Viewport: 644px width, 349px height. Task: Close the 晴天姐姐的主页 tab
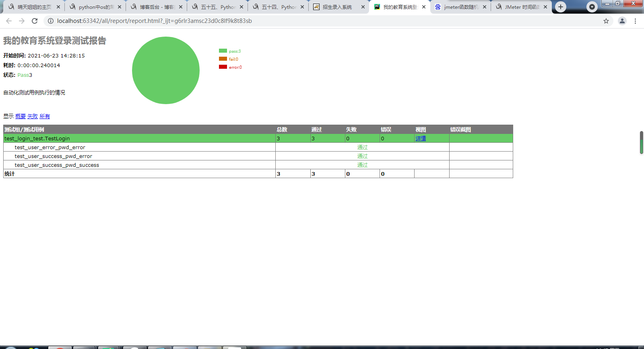[x=58, y=7]
